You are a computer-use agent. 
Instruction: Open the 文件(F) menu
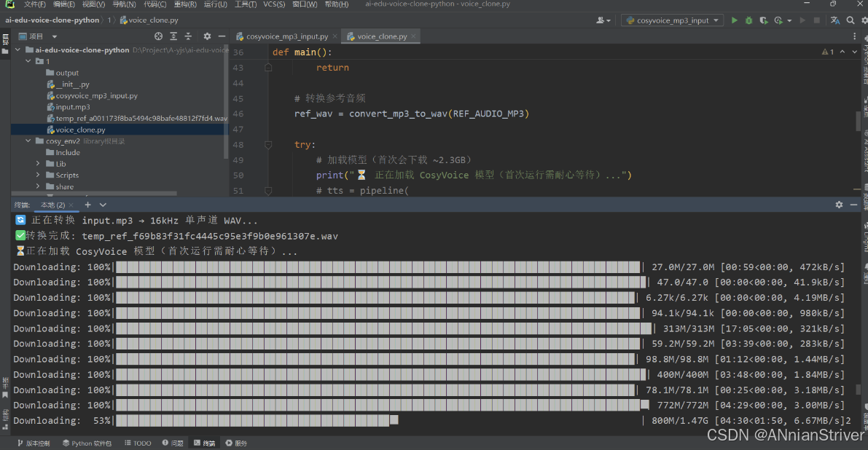coord(34,4)
